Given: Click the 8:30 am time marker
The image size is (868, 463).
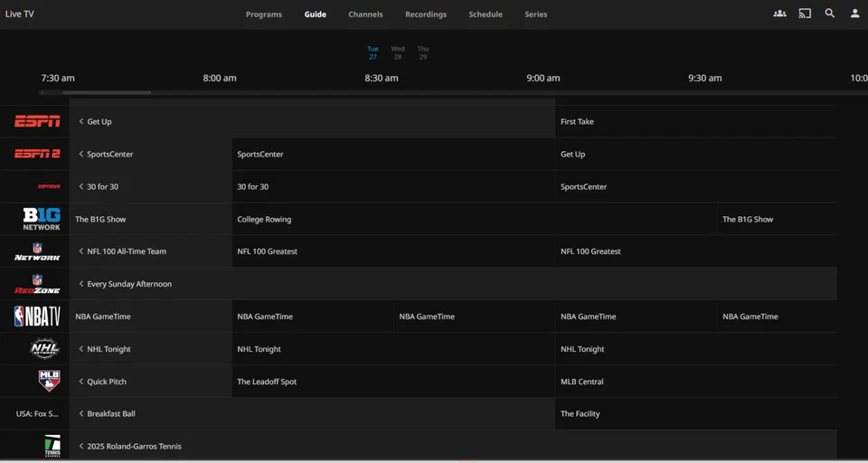Looking at the screenshot, I should point(382,78).
